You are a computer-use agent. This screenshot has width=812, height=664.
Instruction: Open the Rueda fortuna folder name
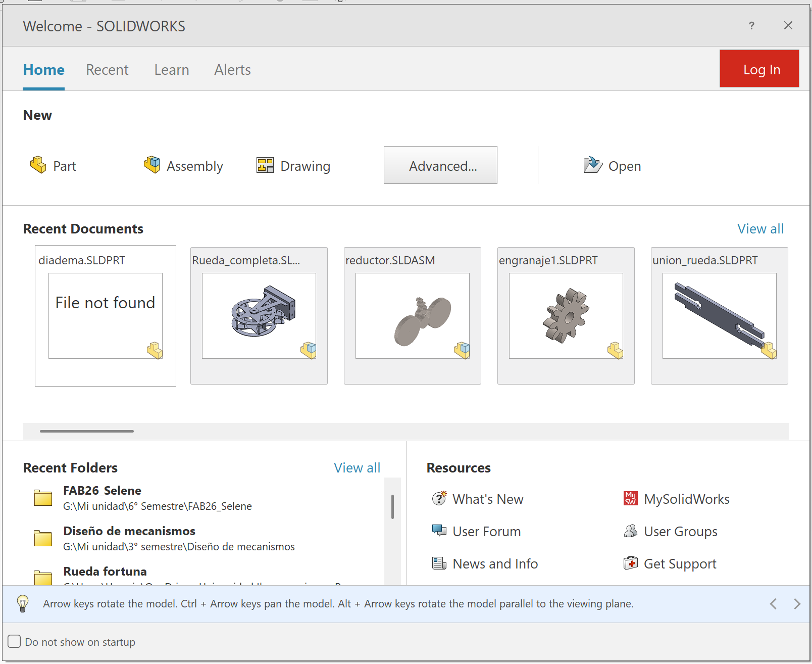point(105,572)
